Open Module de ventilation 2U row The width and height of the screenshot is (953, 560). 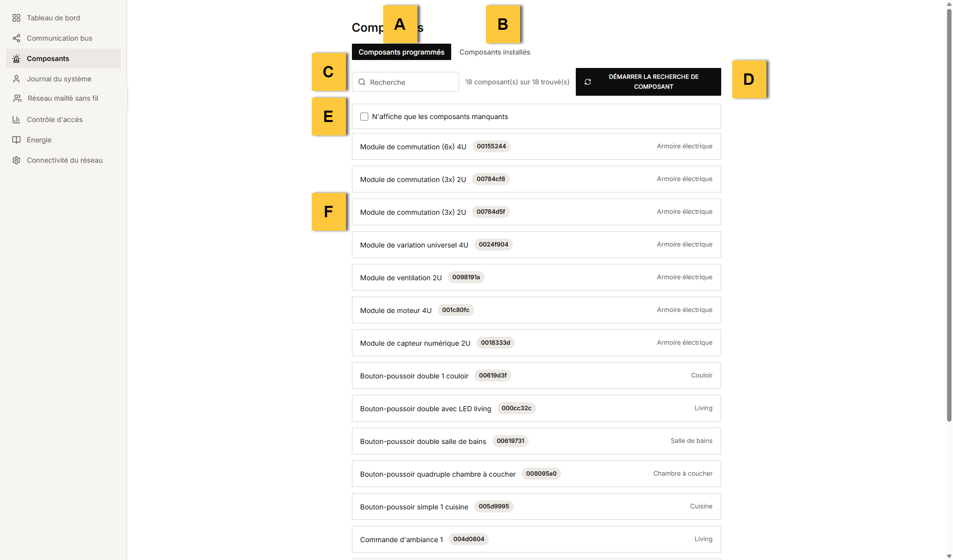click(537, 277)
